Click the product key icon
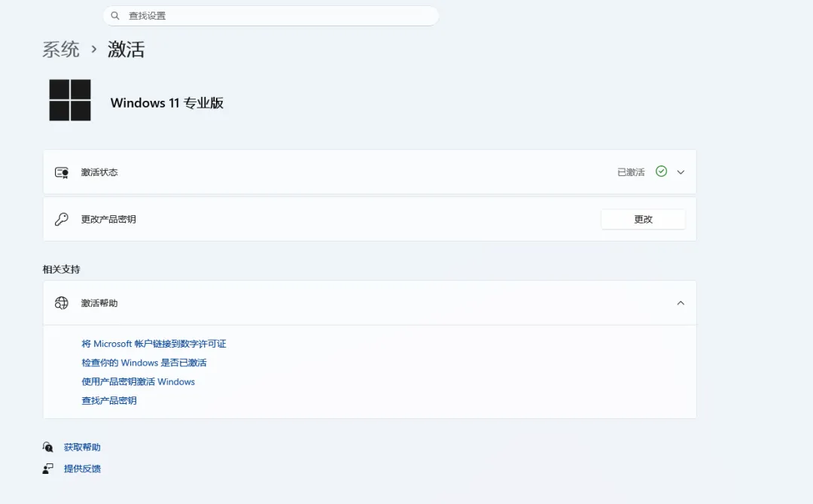Screen dimensions: 813x504 (x=62, y=219)
